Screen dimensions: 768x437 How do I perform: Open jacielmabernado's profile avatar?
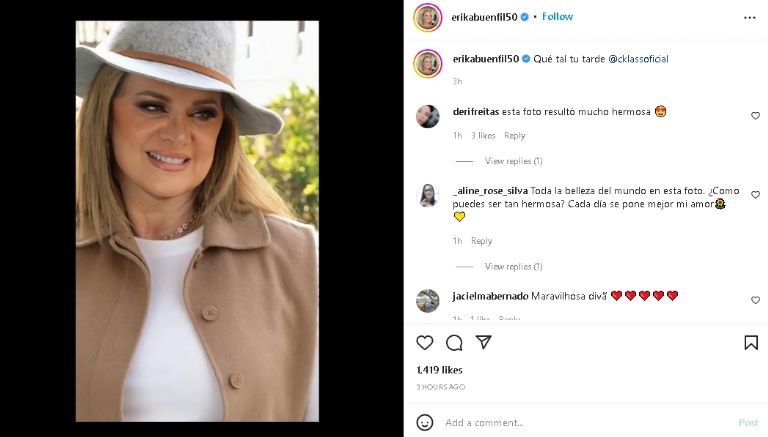428,300
